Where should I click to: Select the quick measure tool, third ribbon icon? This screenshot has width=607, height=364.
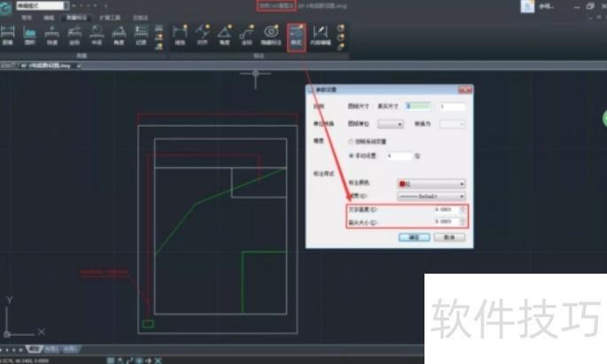pos(52,35)
